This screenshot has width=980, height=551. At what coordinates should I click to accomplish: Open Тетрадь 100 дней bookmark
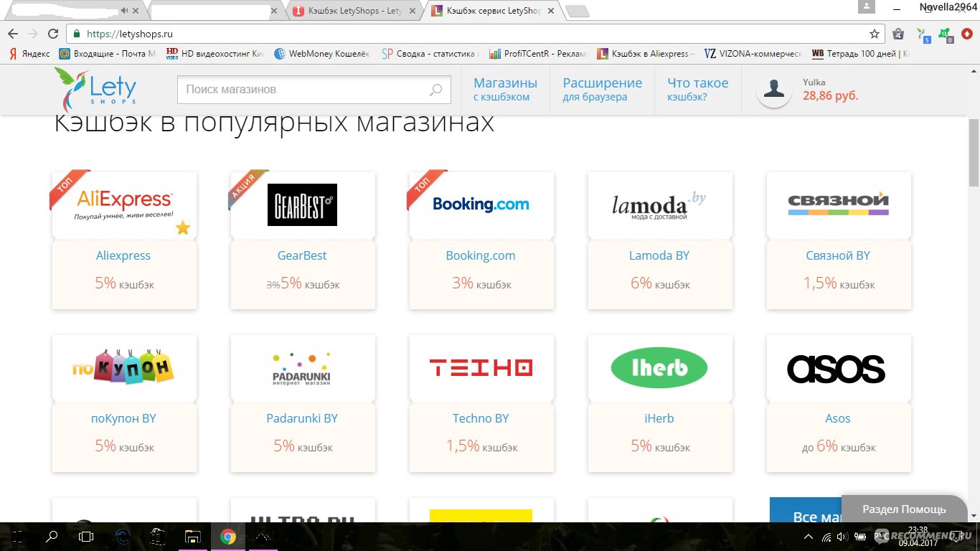[860, 54]
